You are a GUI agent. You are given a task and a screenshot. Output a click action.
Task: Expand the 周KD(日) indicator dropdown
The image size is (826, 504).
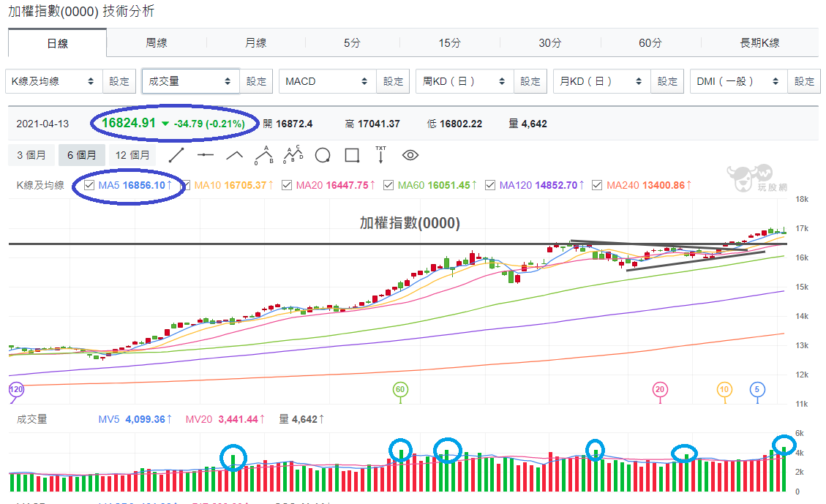click(465, 81)
